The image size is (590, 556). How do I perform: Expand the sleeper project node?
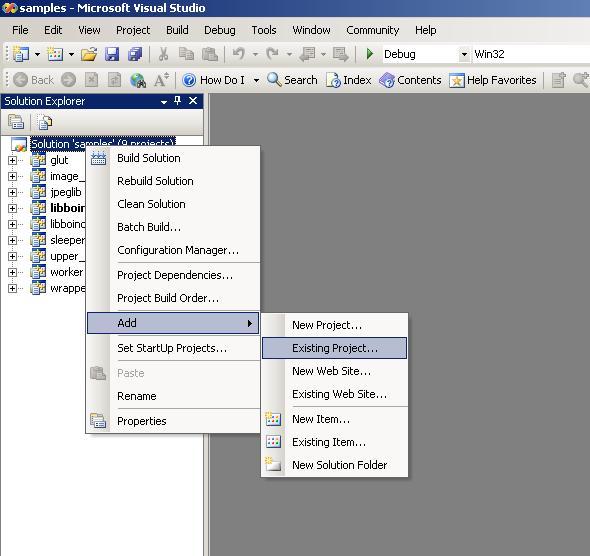pos(12,240)
